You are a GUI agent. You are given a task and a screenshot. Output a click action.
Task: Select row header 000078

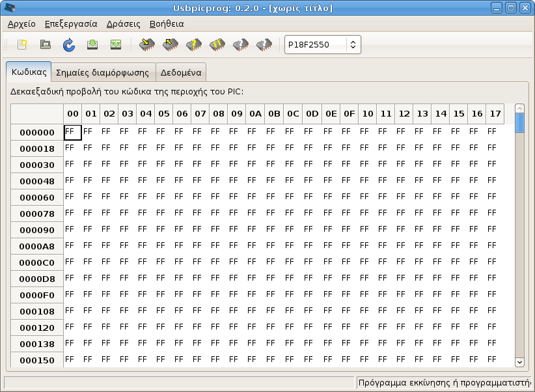37,214
